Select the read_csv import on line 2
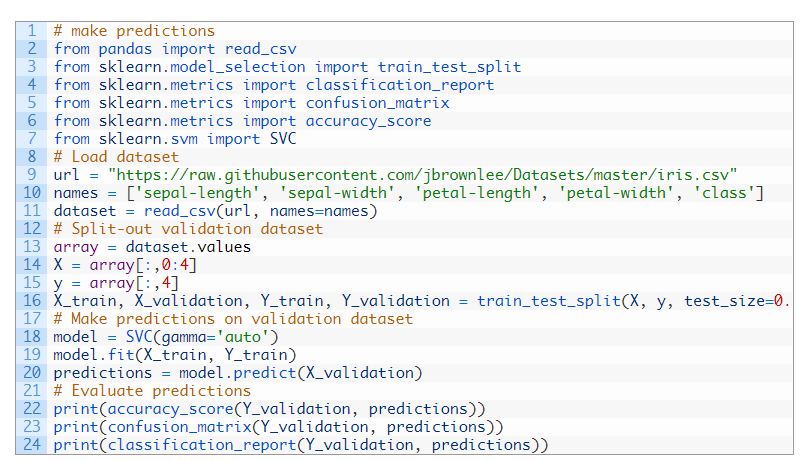 pyautogui.click(x=261, y=49)
